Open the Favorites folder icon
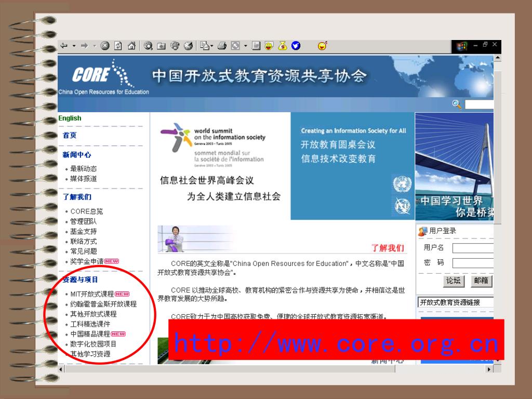532x399 pixels. click(162, 46)
